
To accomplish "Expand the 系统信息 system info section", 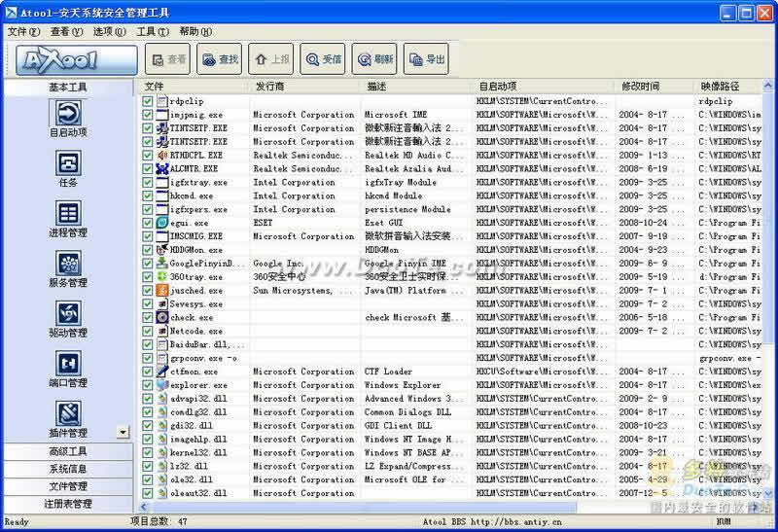I will (x=68, y=469).
